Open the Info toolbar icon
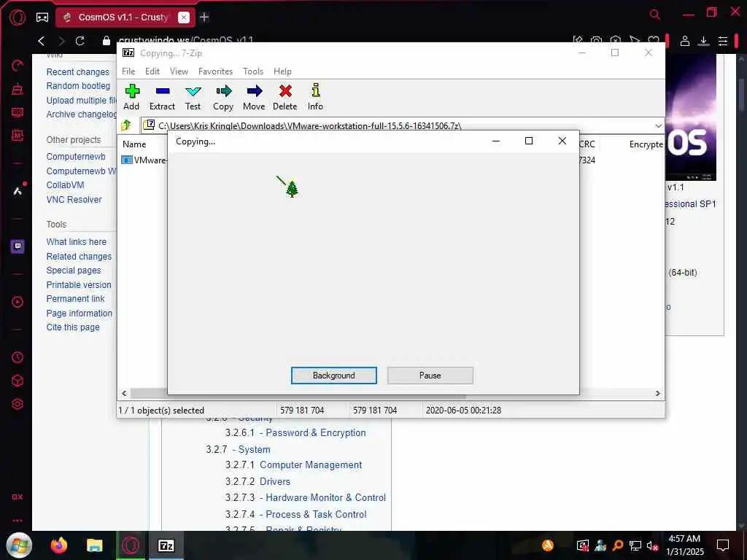This screenshot has height=560, width=747. tap(315, 97)
